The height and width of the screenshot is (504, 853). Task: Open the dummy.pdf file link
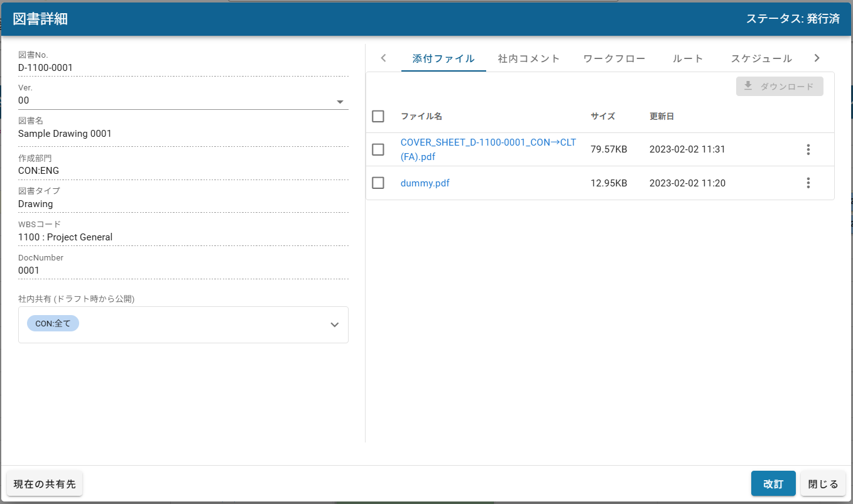pyautogui.click(x=425, y=183)
